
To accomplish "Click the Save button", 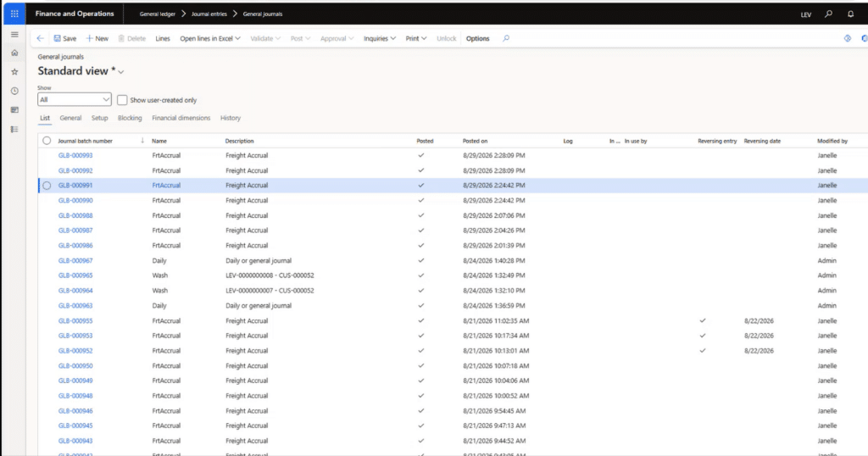I will tap(64, 38).
